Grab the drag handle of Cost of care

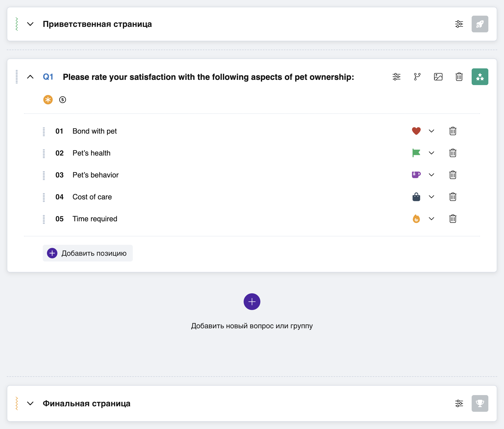coord(44,197)
